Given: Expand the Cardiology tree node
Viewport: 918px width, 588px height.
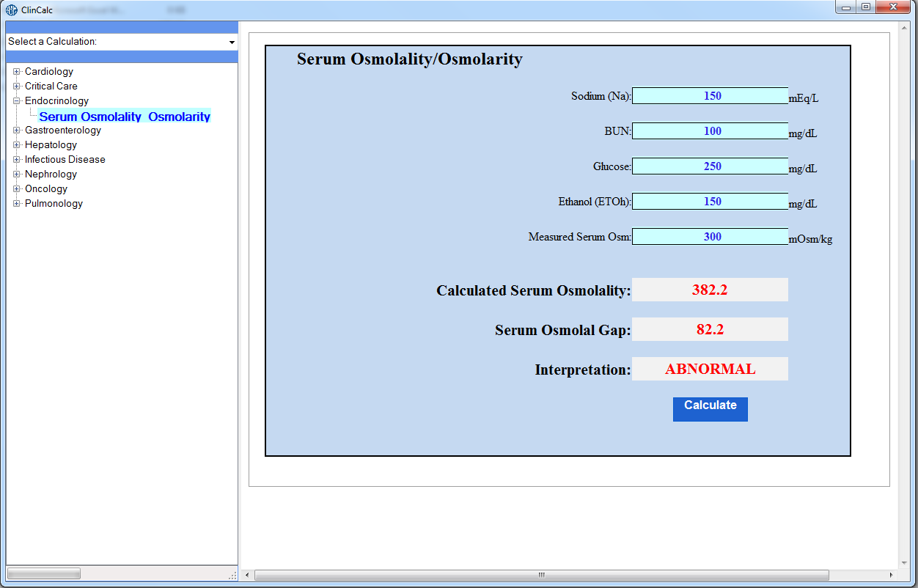Looking at the screenshot, I should click(x=16, y=72).
